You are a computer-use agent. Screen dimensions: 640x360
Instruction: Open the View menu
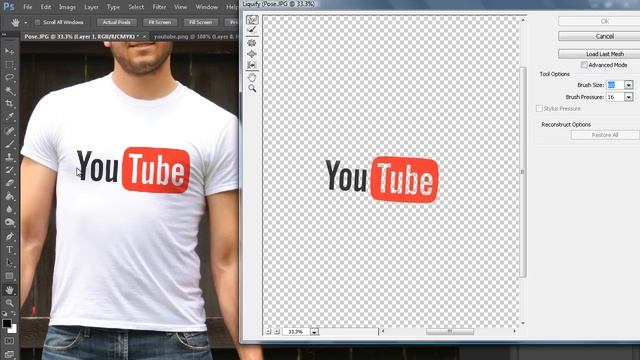coord(180,7)
